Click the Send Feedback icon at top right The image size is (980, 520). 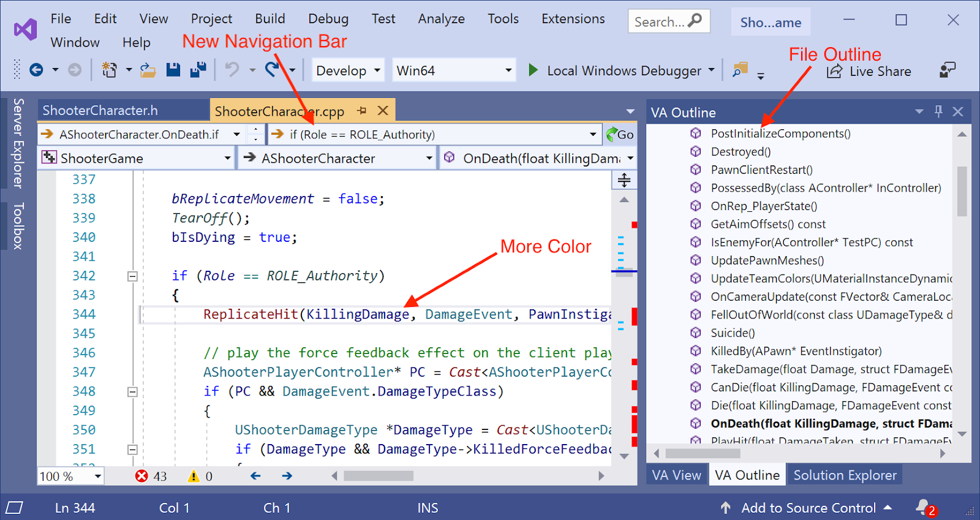coord(947,70)
